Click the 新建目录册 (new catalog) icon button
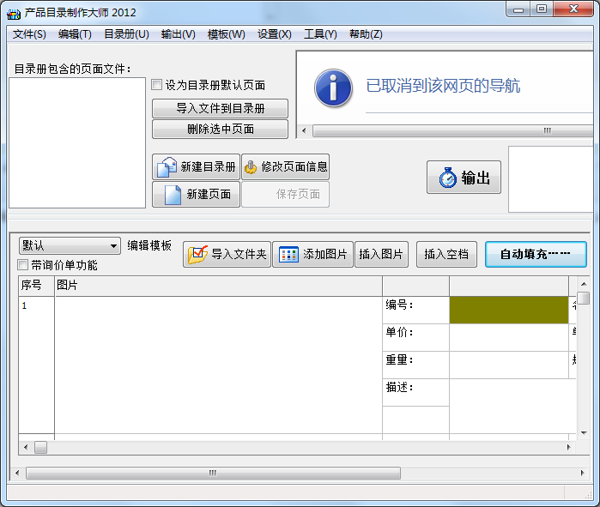The image size is (600, 507). click(x=196, y=167)
